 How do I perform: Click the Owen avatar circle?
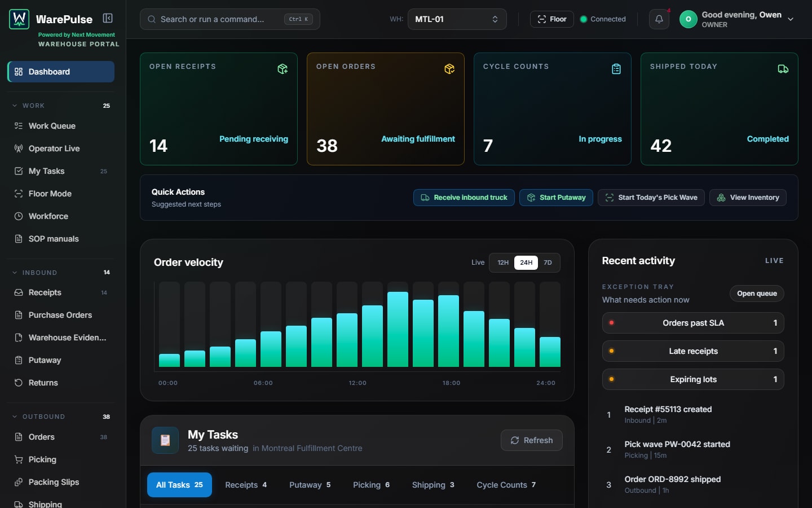pyautogui.click(x=688, y=19)
